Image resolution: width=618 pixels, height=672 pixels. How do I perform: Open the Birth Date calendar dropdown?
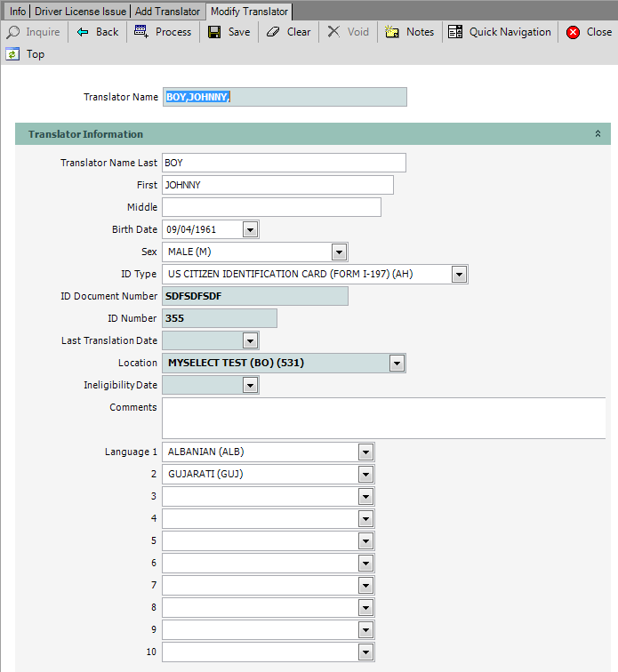[x=250, y=229]
